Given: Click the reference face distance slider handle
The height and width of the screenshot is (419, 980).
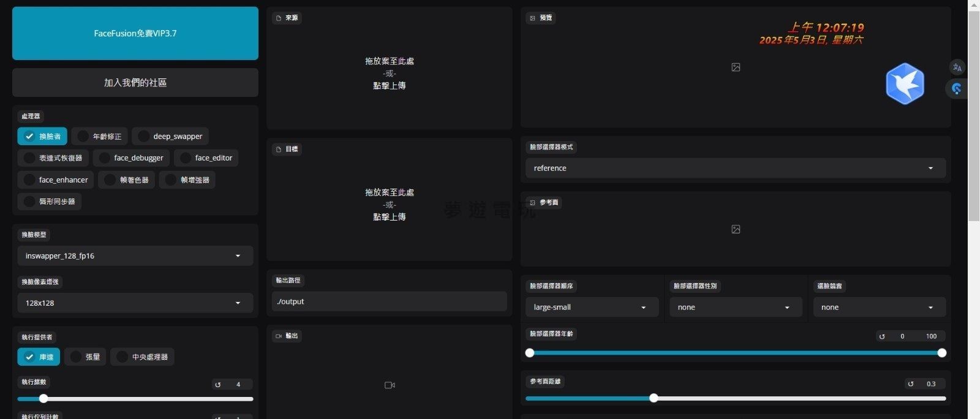Looking at the screenshot, I should click(654, 398).
